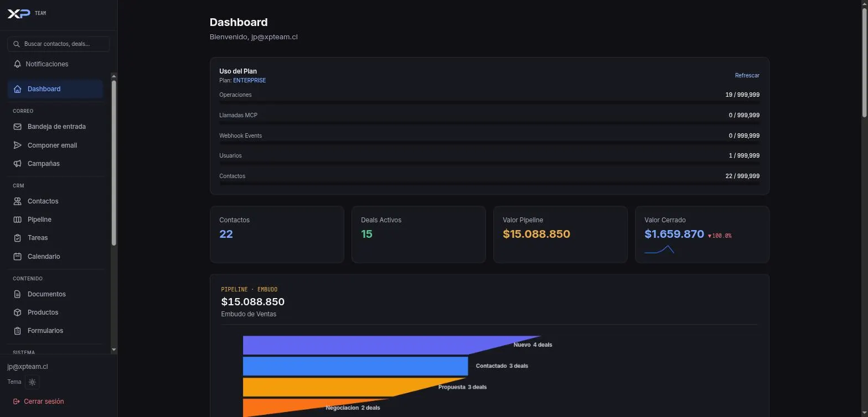Viewport: 868px width, 417px height.
Task: Click the 'Negociacion 2 deals' label
Action: pos(353,408)
